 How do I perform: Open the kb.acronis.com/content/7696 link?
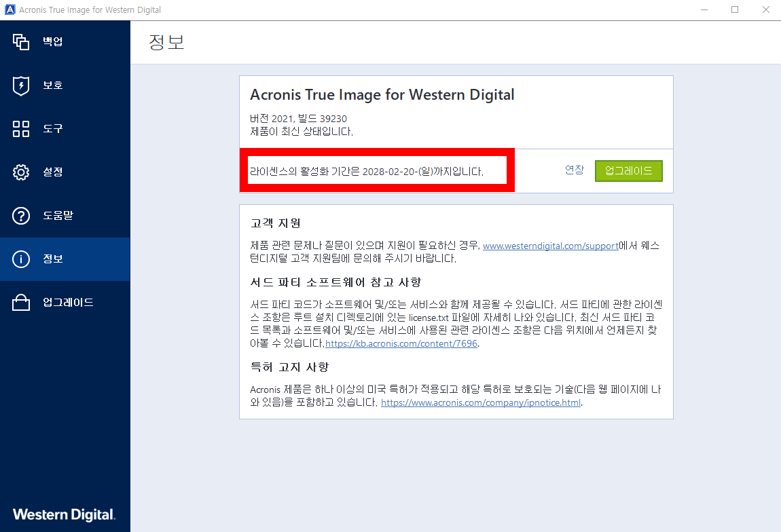pos(401,344)
